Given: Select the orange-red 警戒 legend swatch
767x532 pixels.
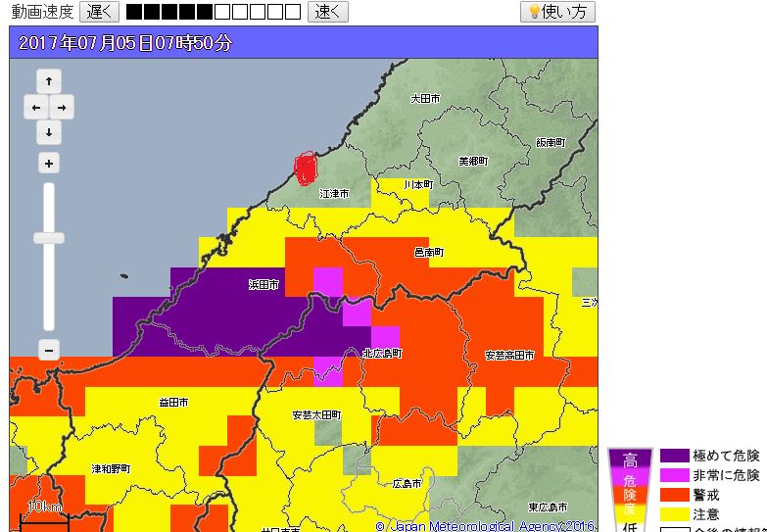Looking at the screenshot, I should point(675,495).
